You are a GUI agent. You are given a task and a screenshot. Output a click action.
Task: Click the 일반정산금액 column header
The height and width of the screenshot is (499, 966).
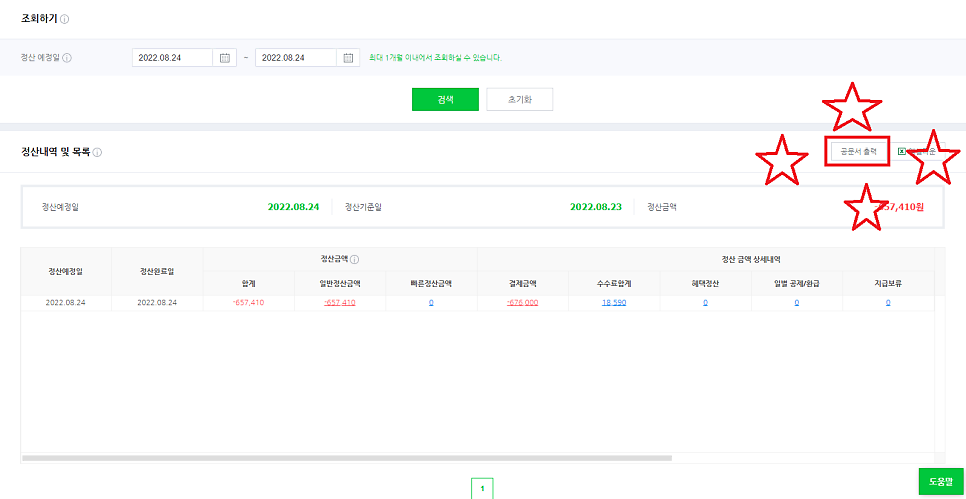[x=340, y=284]
